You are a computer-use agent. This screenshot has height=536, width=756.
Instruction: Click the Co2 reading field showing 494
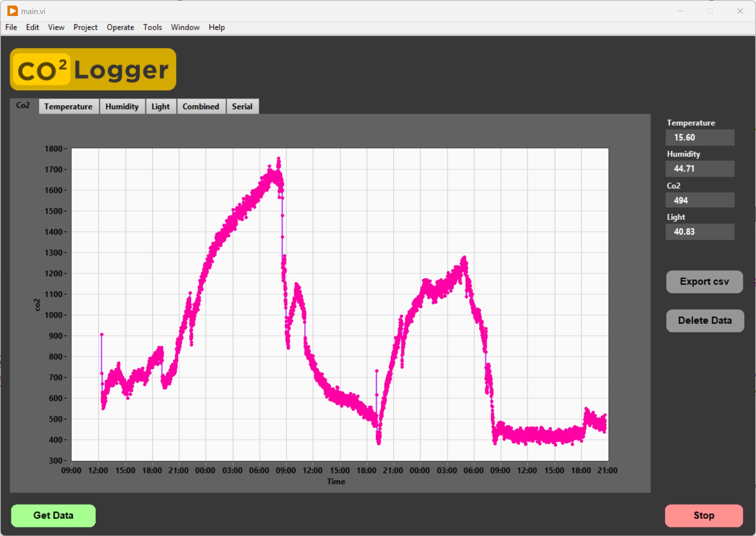[700, 200]
